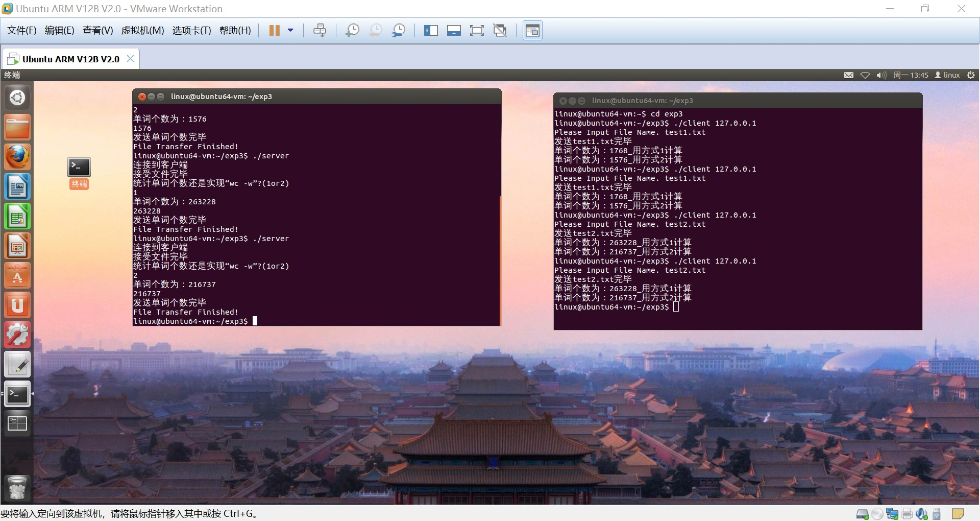Click the console view toolbar button
980x521 pixels.
click(532, 31)
